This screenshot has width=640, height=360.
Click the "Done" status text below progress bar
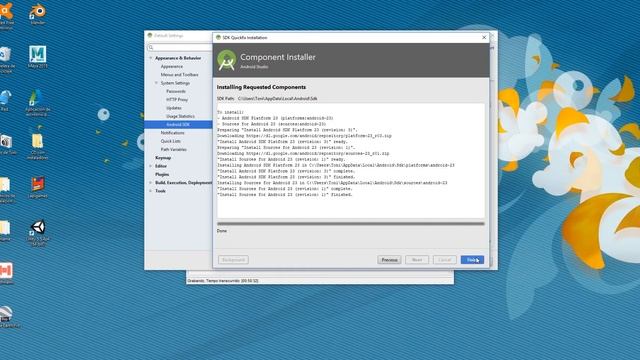[x=222, y=231]
